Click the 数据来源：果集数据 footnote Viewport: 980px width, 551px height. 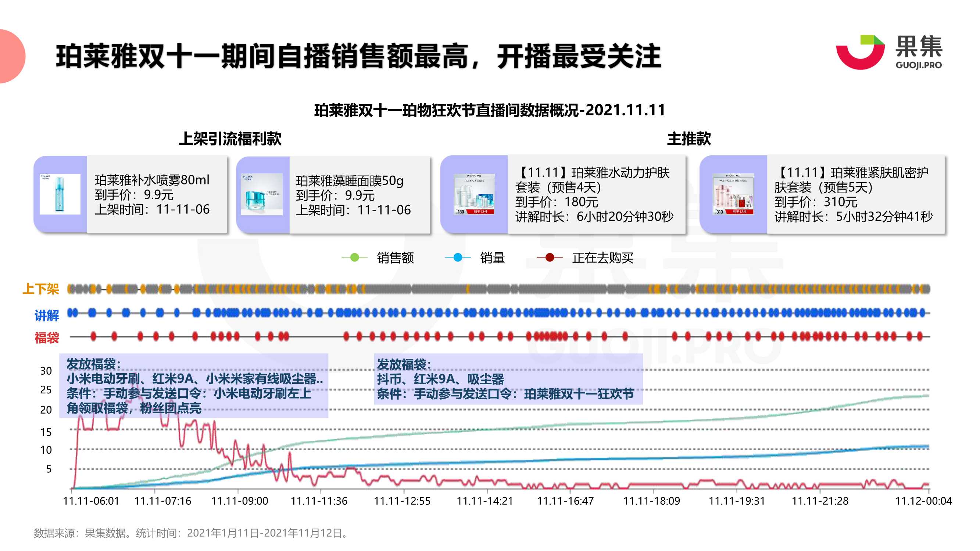(x=191, y=533)
